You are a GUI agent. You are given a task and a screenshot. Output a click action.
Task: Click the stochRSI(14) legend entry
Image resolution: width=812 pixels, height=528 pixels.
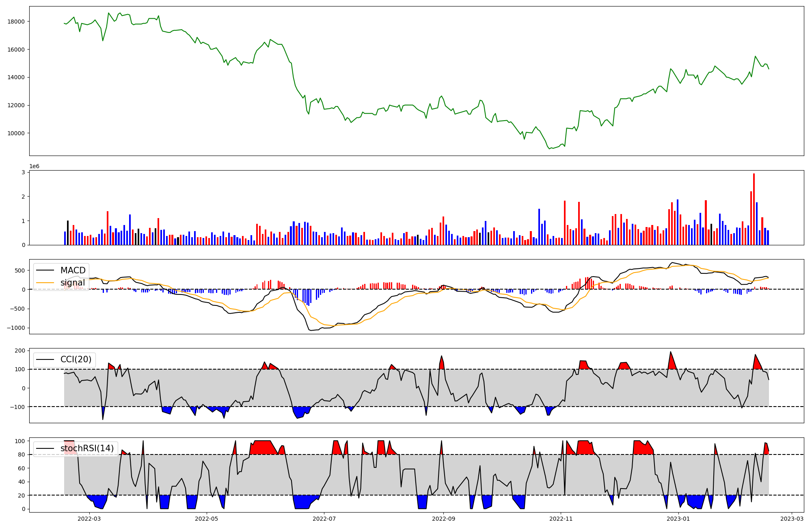point(87,448)
